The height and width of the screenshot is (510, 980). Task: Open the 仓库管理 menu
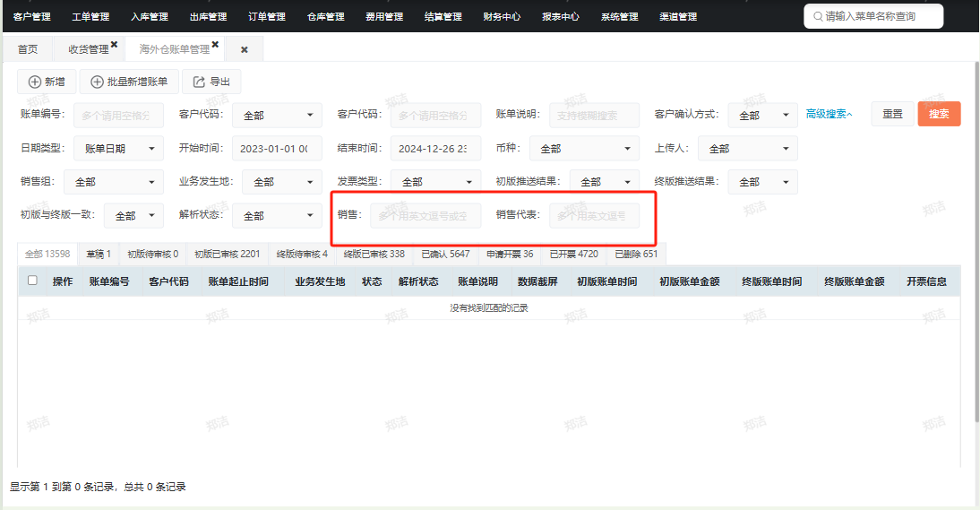click(x=326, y=16)
